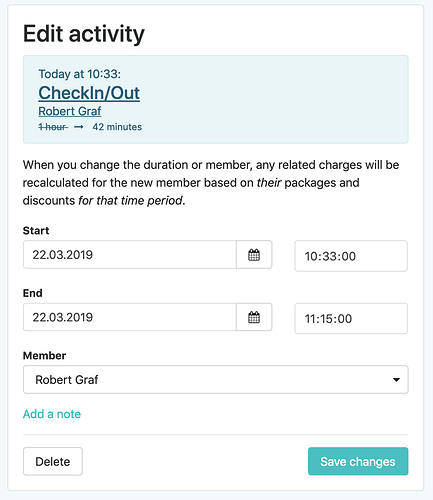
Task: Open the CheckIn/Out activity link
Action: click(89, 93)
